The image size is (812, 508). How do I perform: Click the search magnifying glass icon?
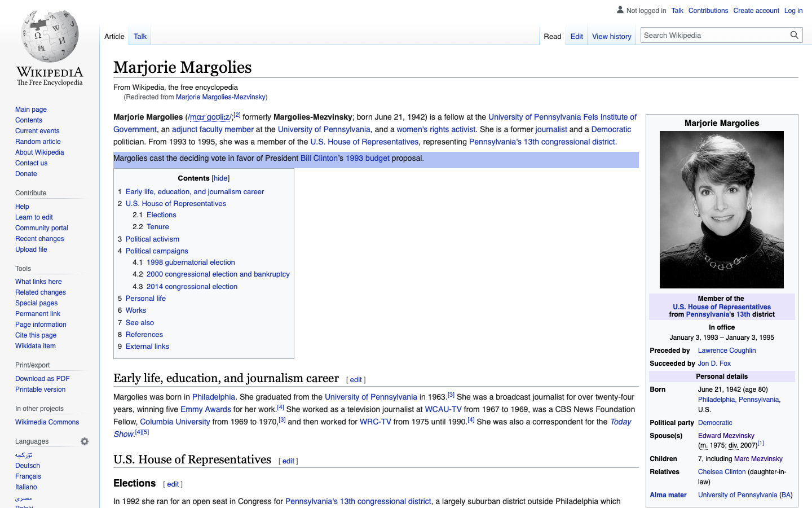pos(795,35)
